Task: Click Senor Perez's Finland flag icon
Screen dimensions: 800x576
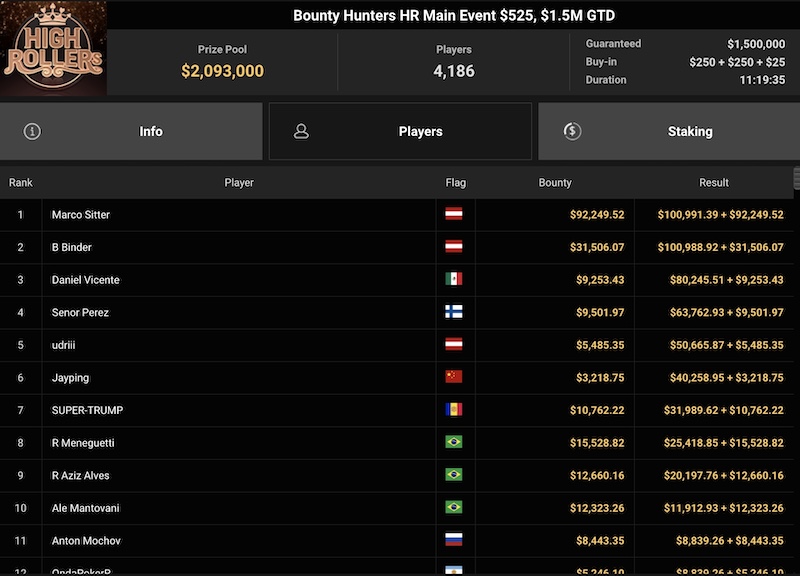Action: coord(453,312)
